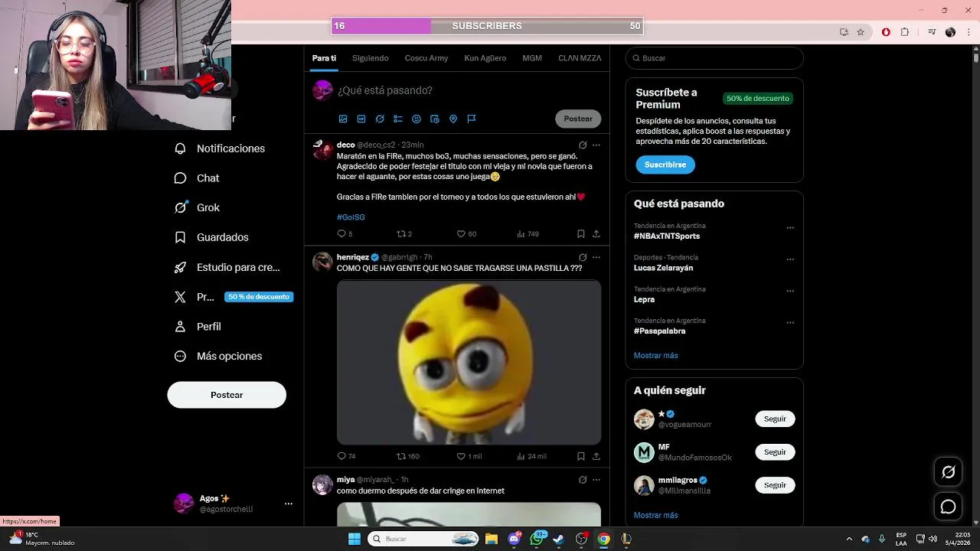Insert a GIF into the post composer

(361, 119)
